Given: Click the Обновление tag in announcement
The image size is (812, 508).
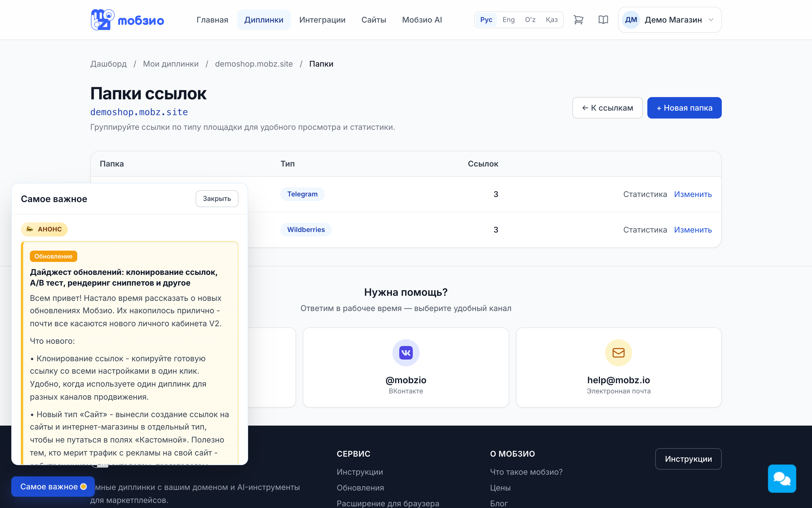Looking at the screenshot, I should (x=53, y=256).
